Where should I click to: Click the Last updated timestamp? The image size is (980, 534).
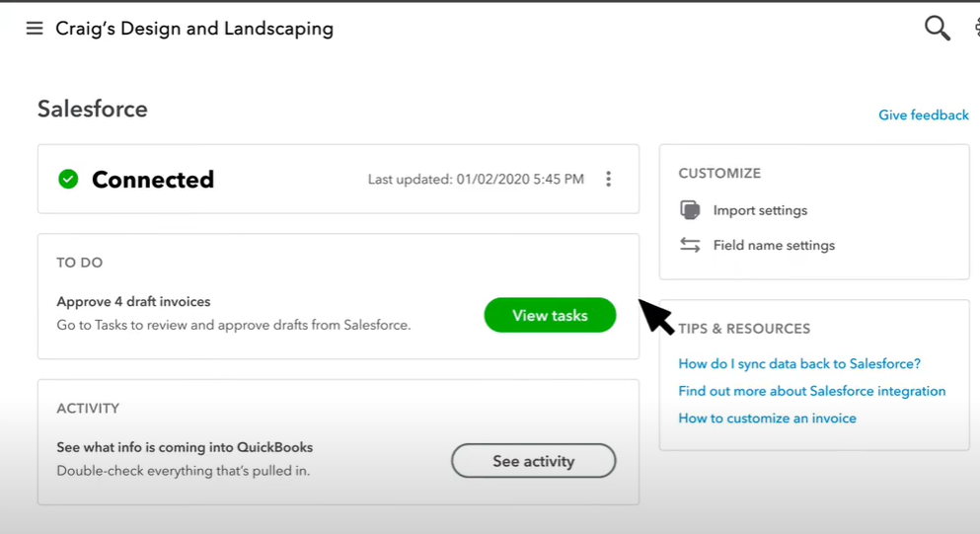tap(476, 180)
